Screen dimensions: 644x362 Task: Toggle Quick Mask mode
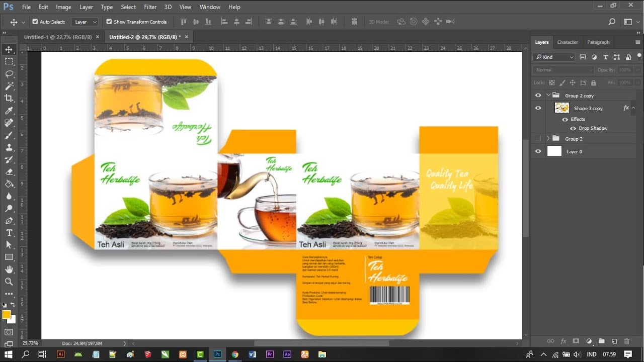[9, 332]
